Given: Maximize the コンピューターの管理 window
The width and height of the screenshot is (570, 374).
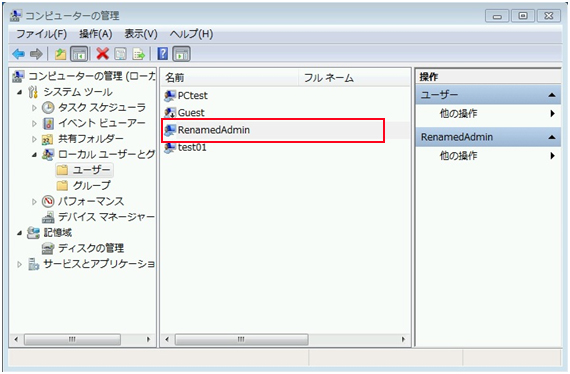Looking at the screenshot, I should (x=523, y=16).
